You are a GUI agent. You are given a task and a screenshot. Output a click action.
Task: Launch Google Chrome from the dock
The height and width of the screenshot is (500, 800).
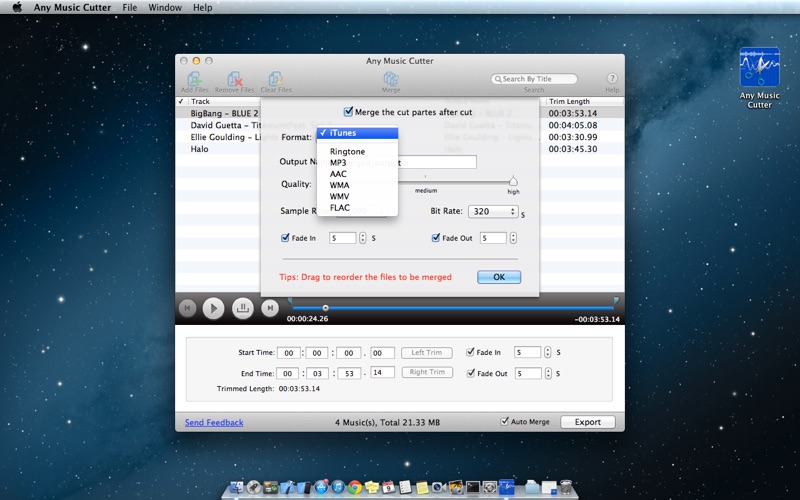coord(355,487)
